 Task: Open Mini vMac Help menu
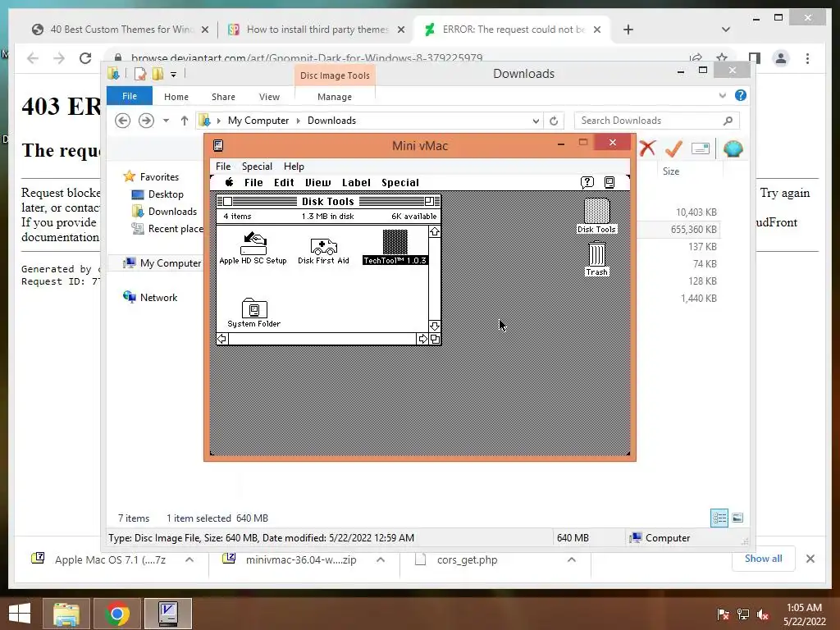(x=294, y=166)
